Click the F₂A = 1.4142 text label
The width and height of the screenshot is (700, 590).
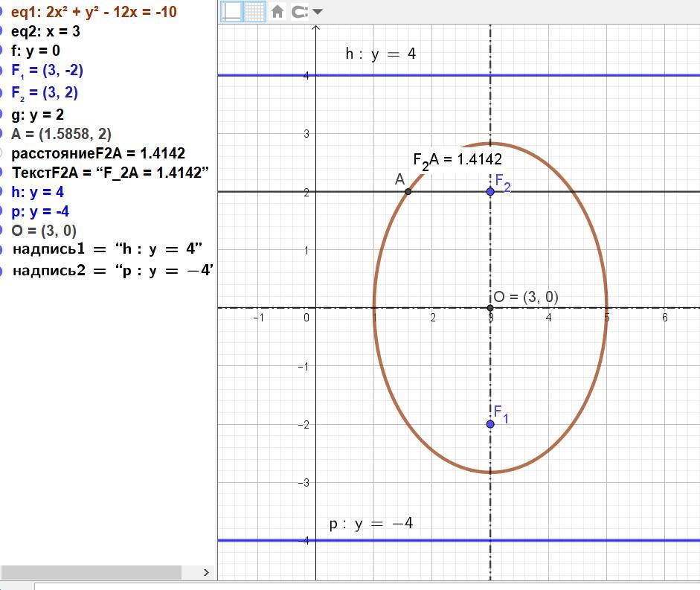point(457,159)
